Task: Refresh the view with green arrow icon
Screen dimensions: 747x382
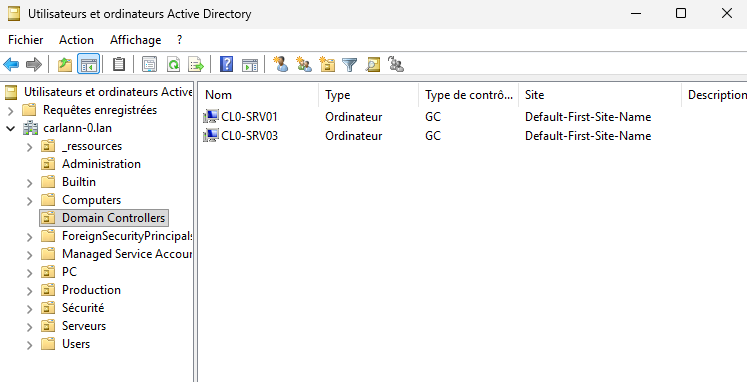Action: click(173, 64)
